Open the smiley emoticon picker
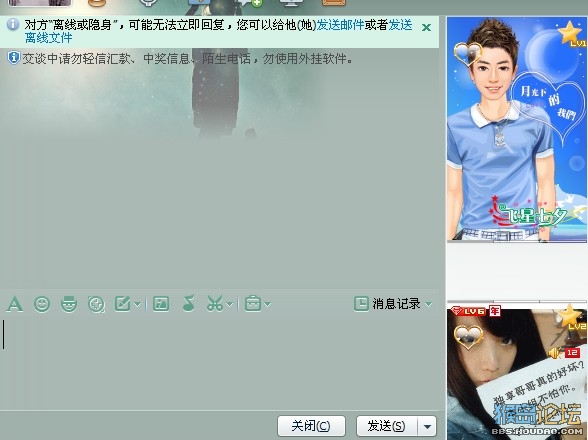588x440 pixels. (42, 304)
